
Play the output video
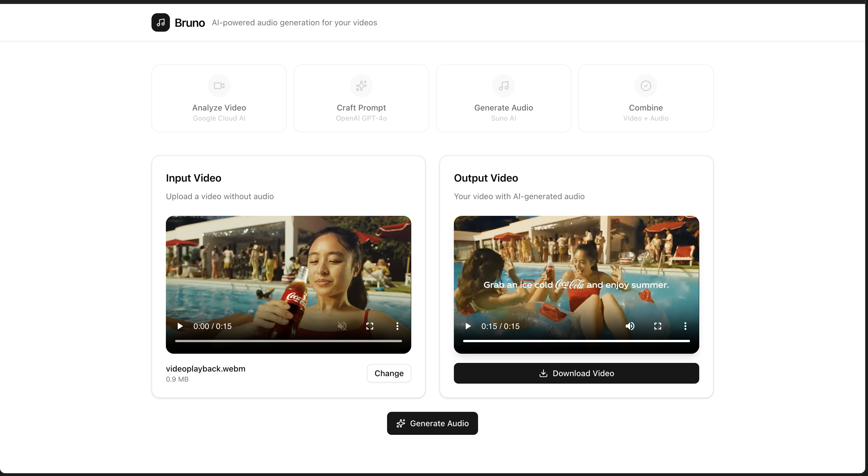point(468,326)
